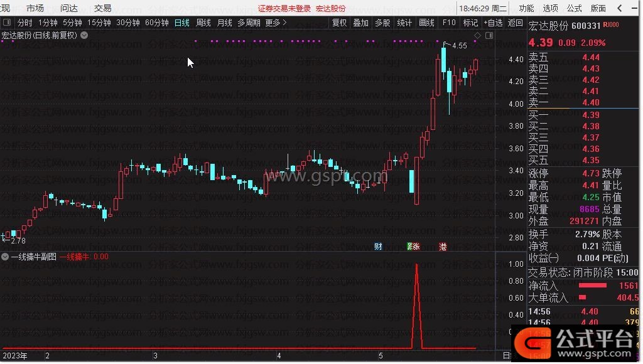
Task: Click the 返回 back button
Action: (515, 23)
